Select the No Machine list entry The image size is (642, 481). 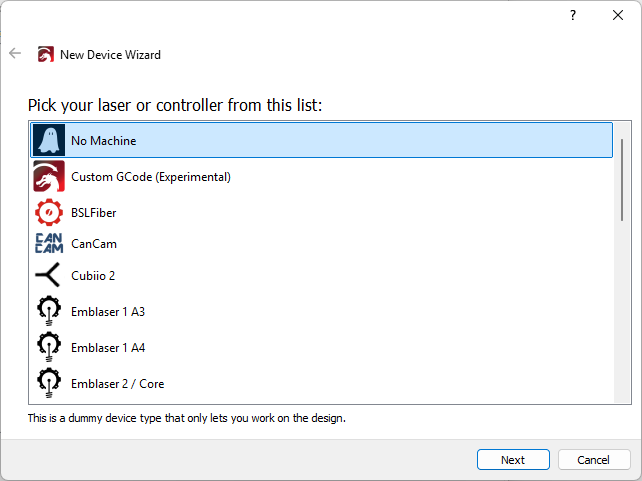point(103,141)
